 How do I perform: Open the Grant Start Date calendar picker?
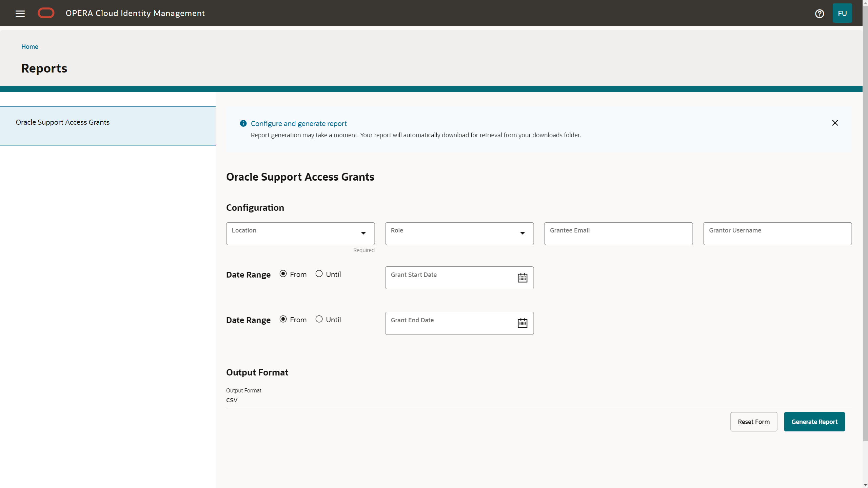(x=522, y=277)
